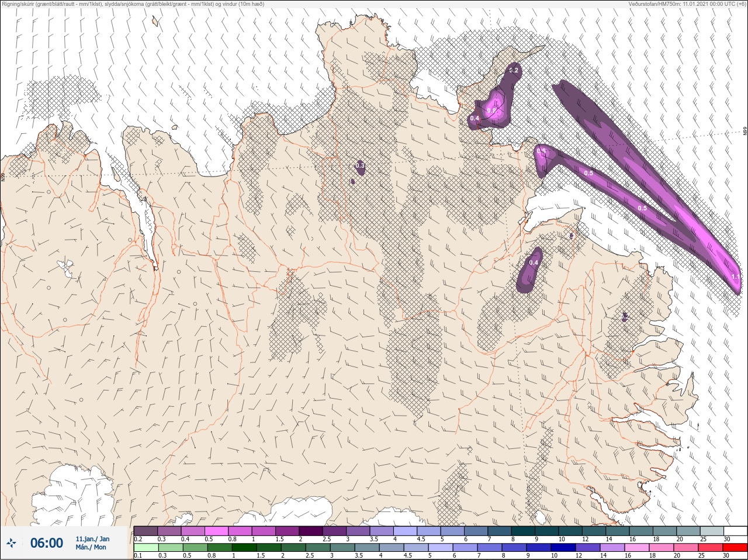Click the 0.2 value label on the northeast peninsula

(514, 71)
